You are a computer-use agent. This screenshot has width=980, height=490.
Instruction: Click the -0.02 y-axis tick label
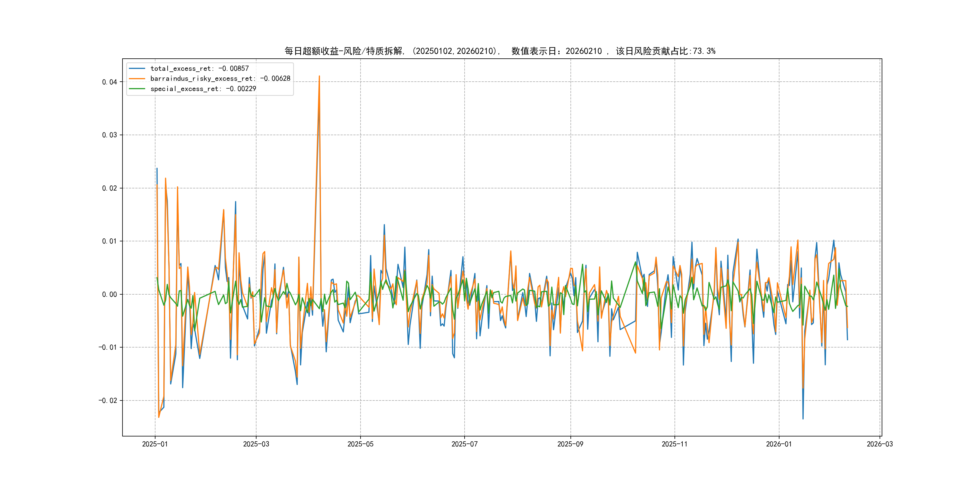[x=108, y=400]
